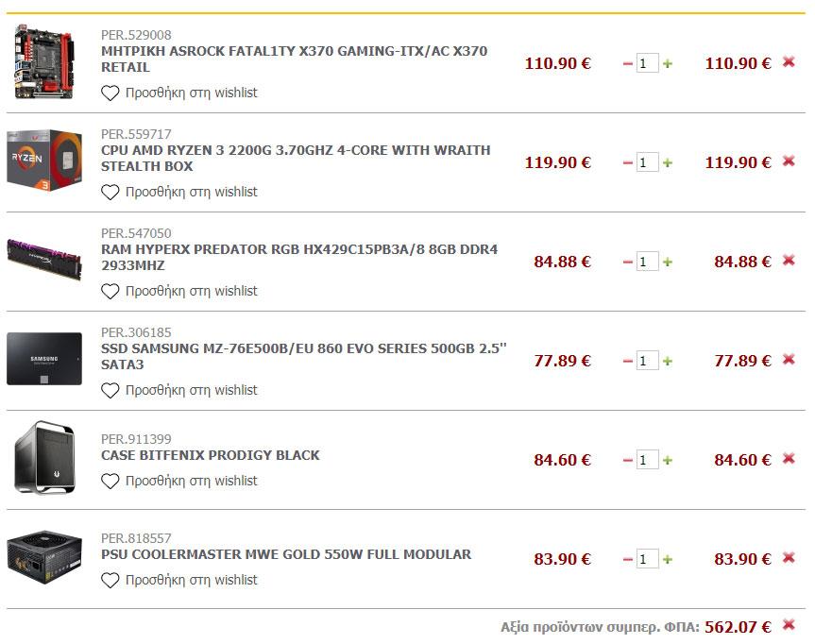
Task: Decrease quantity of Samsung SSD
Action: coord(627,361)
